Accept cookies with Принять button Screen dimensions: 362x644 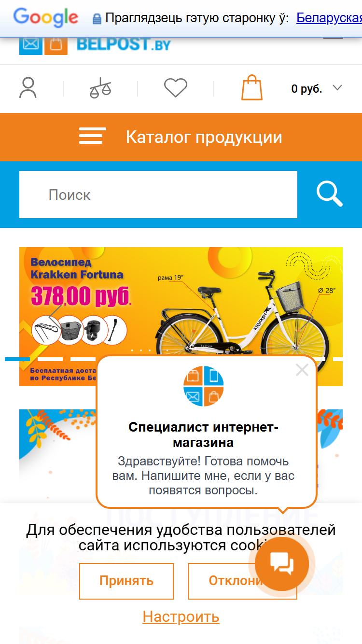pos(126,581)
